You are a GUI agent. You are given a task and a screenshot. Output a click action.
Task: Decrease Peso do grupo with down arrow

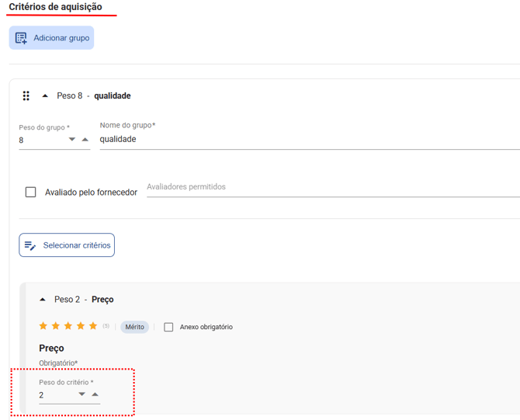click(72, 140)
